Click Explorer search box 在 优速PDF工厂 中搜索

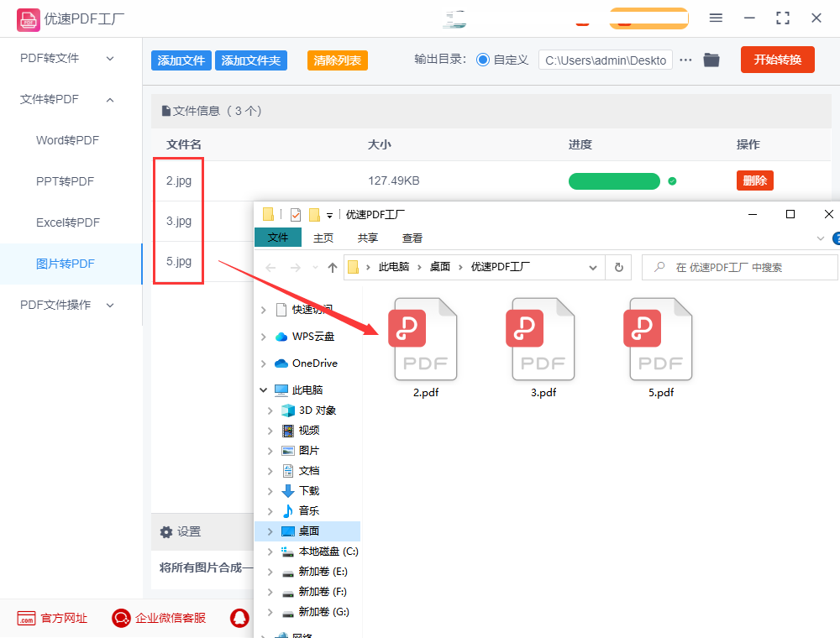pos(740,267)
